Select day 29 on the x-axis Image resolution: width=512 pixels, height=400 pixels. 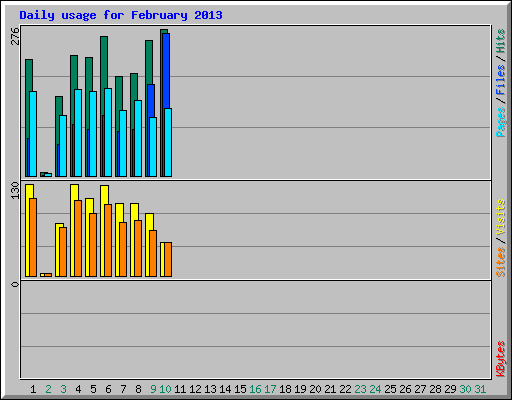[x=450, y=389]
